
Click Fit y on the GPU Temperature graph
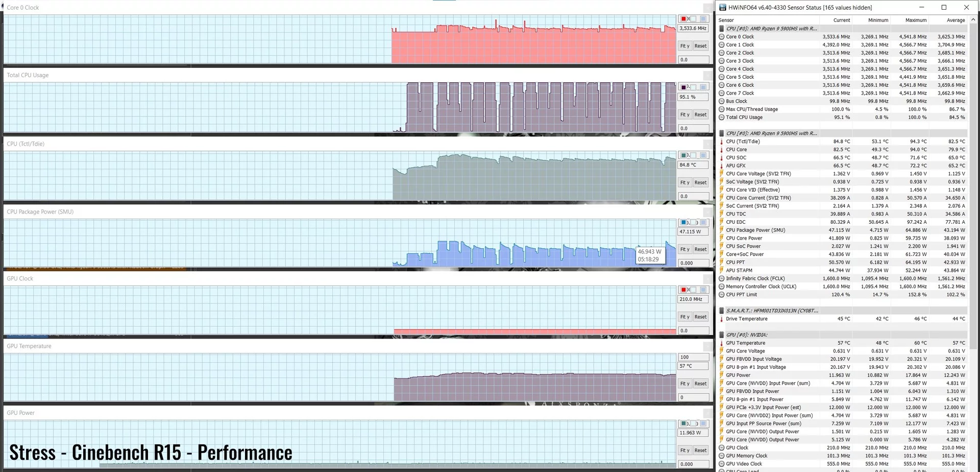coord(684,384)
